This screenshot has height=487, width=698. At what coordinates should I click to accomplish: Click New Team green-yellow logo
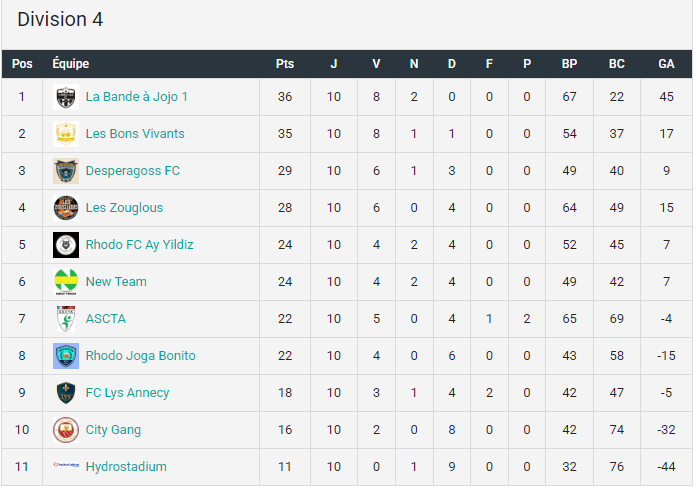[x=66, y=281]
